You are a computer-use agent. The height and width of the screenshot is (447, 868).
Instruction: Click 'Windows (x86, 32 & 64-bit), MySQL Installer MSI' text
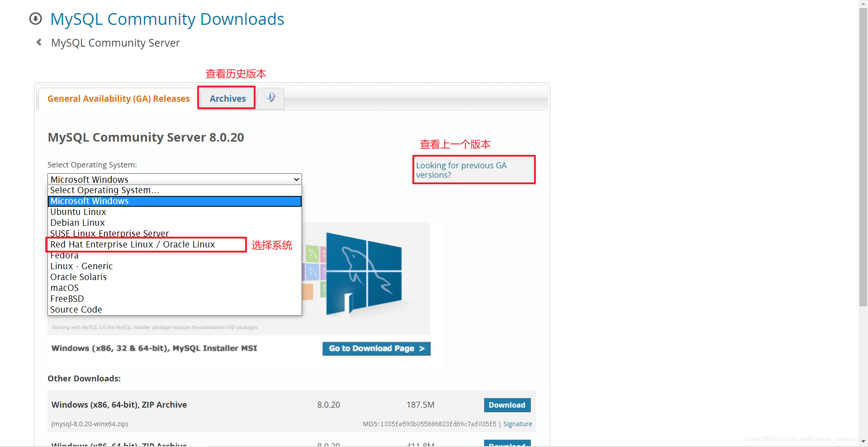[154, 348]
